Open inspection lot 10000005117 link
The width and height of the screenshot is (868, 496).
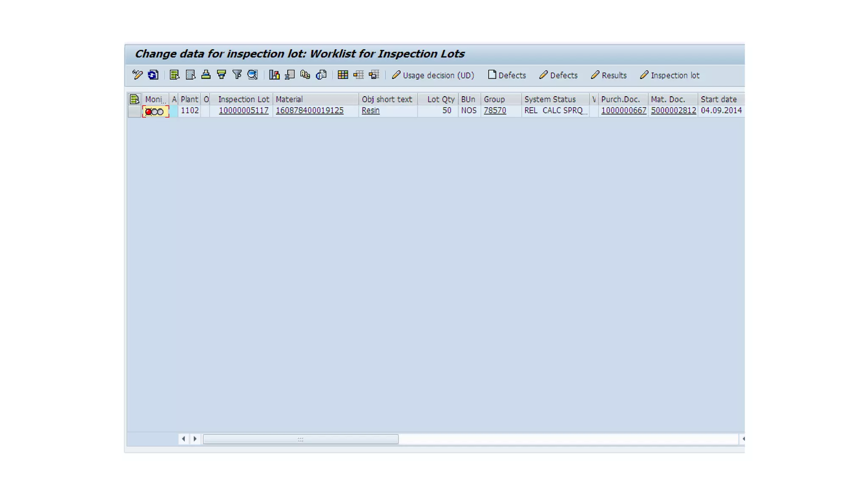(243, 111)
